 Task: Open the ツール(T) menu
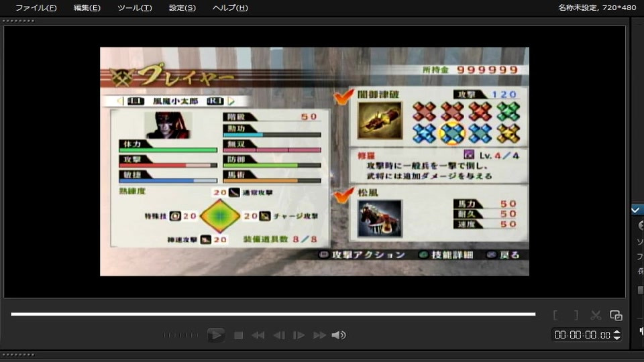135,8
